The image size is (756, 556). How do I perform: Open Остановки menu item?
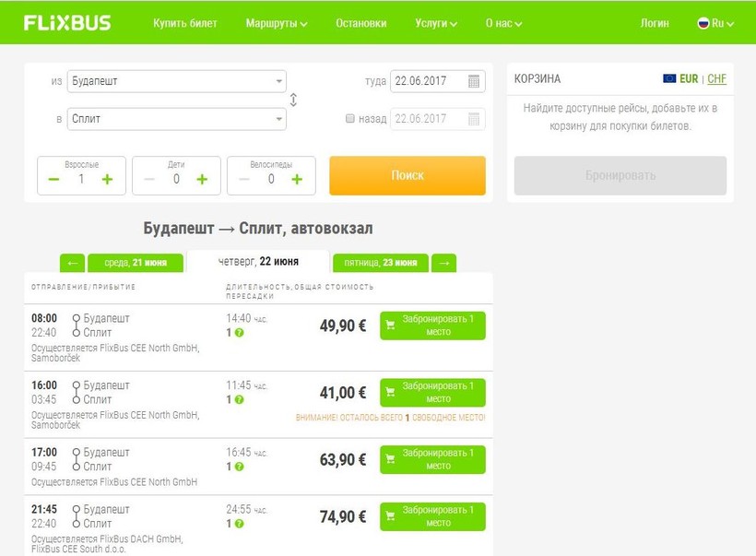(x=361, y=23)
